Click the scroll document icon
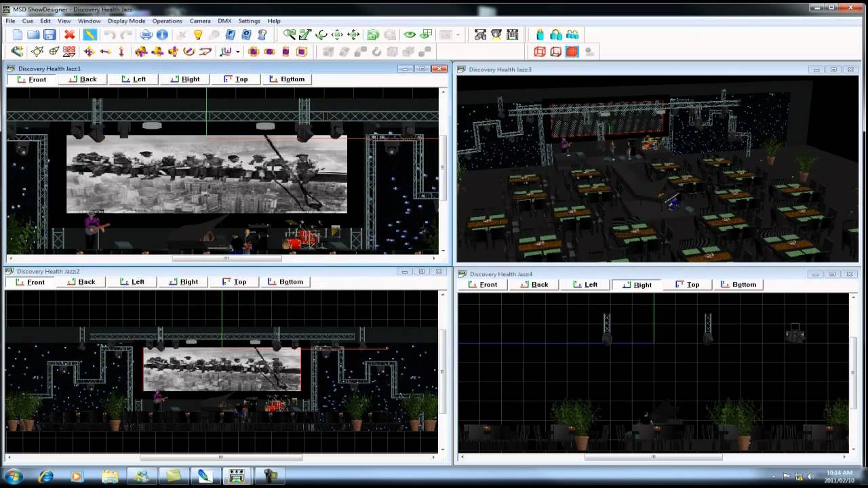Image resolution: width=868 pixels, height=488 pixels. point(262,35)
